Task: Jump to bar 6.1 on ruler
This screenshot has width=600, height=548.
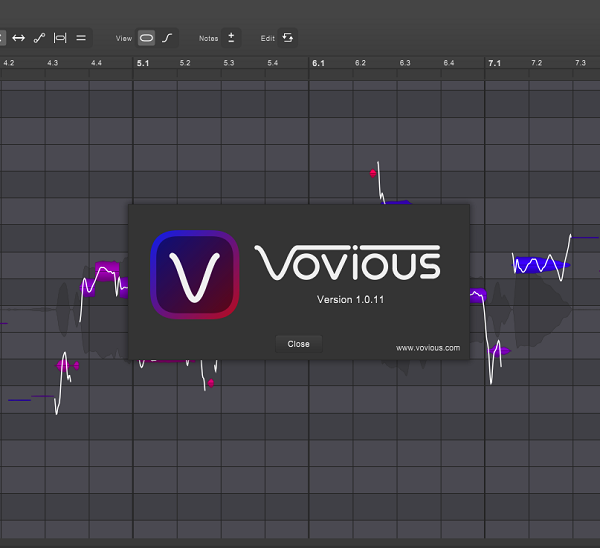Action: [x=318, y=63]
